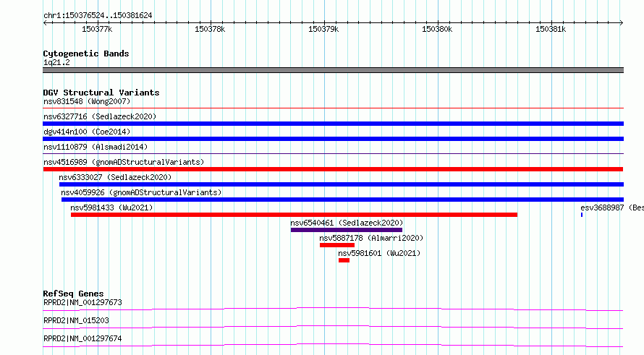The image size is (644, 355).
Task: Open the nsv5887178 (Almarri2020) label
Action: coord(371,238)
